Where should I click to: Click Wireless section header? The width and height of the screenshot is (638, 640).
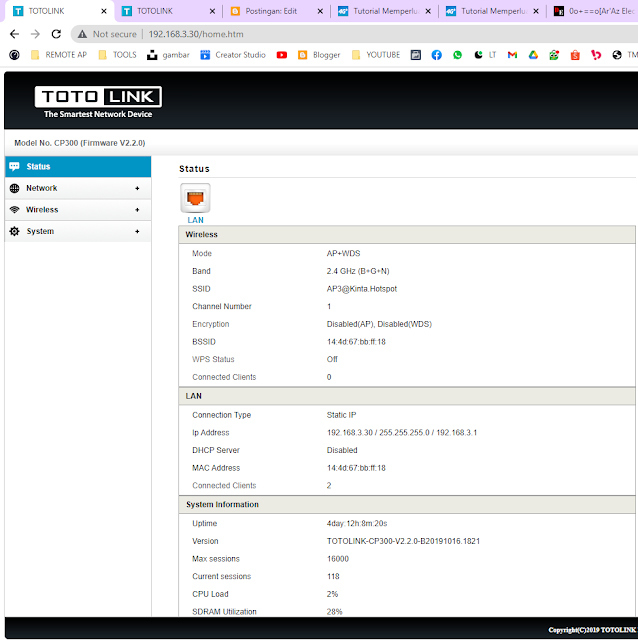pos(407,235)
